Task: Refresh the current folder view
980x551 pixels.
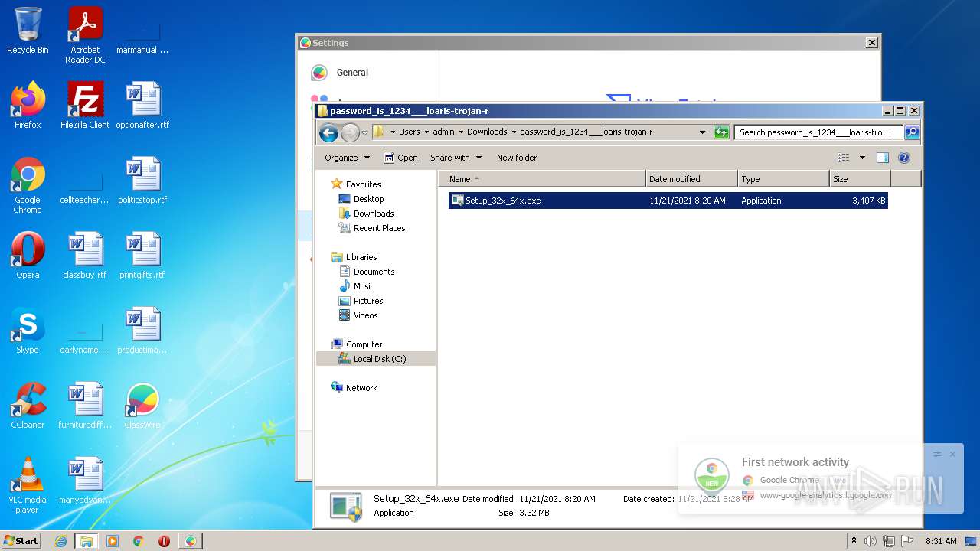Action: click(721, 132)
